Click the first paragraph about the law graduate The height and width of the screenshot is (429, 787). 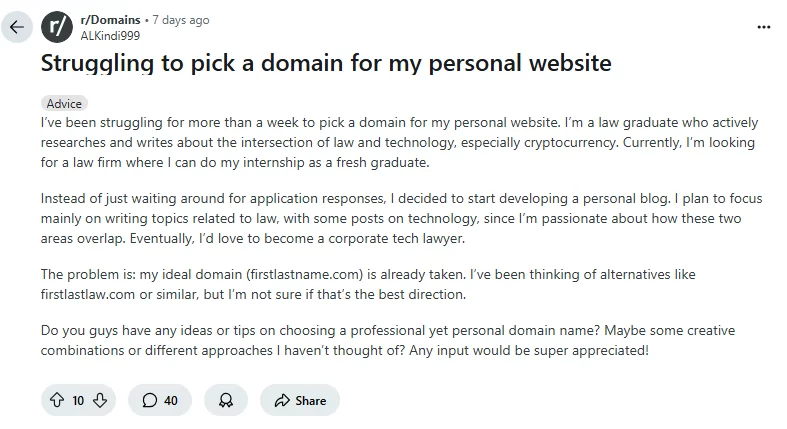[398, 142]
